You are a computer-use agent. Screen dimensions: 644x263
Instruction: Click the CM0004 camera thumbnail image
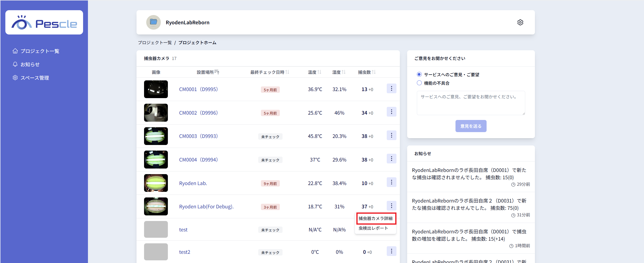click(156, 160)
